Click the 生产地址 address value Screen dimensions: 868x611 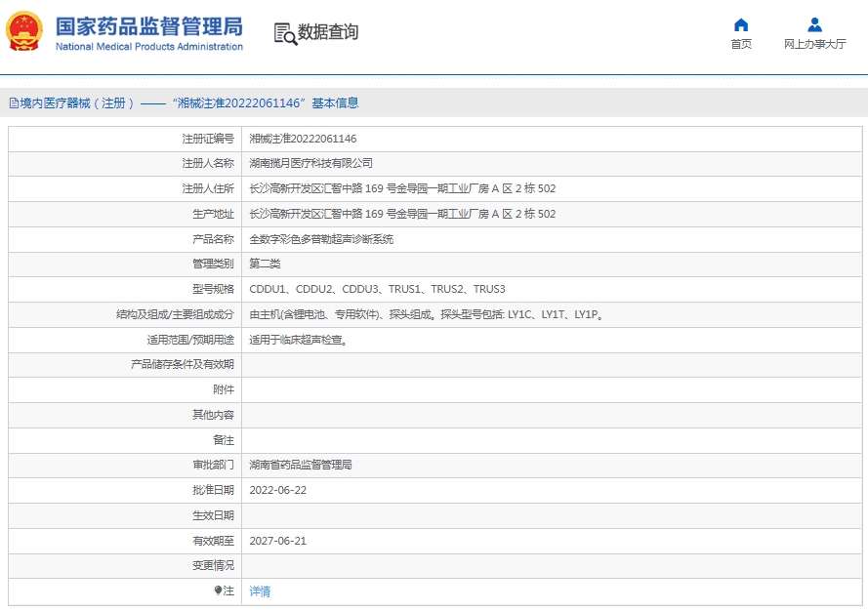(x=402, y=214)
